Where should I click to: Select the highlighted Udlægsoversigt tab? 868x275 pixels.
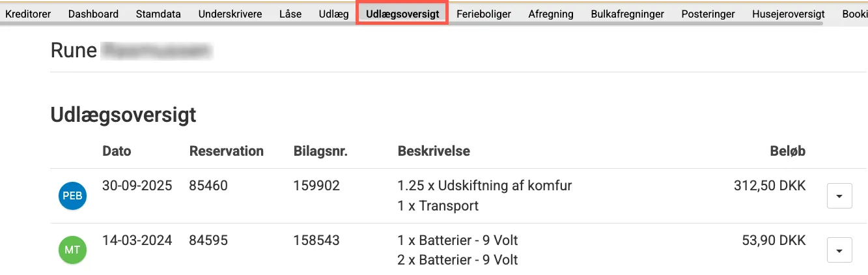402,14
